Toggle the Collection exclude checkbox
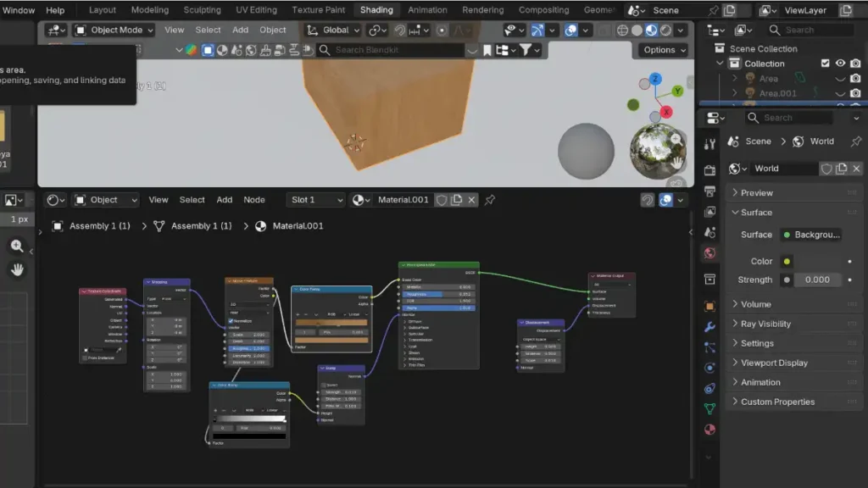Viewport: 868px width, 488px height. (x=826, y=64)
